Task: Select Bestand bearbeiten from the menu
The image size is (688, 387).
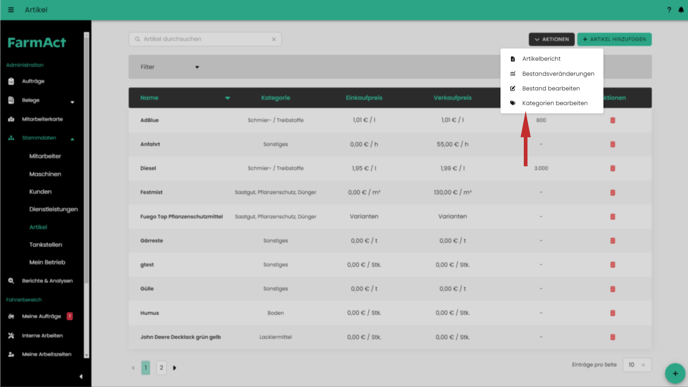Action: [x=552, y=89]
